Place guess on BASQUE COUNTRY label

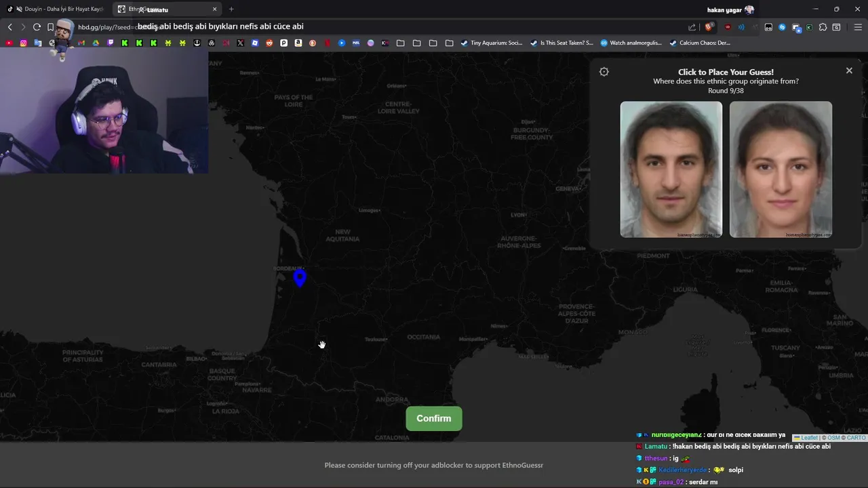click(222, 374)
